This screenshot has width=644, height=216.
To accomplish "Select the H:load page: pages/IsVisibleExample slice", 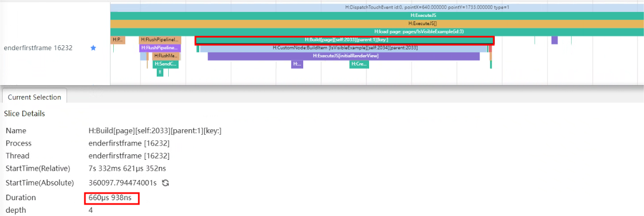I will [377, 32].
